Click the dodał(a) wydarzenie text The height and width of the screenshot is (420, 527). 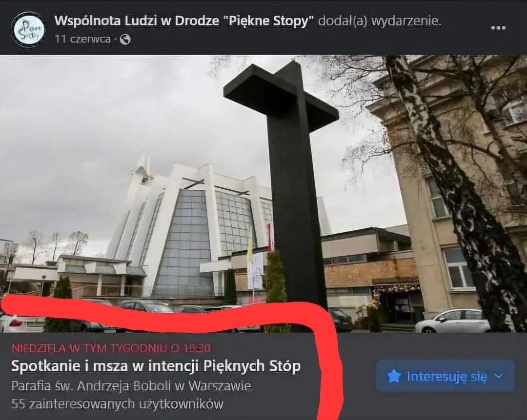click(379, 21)
